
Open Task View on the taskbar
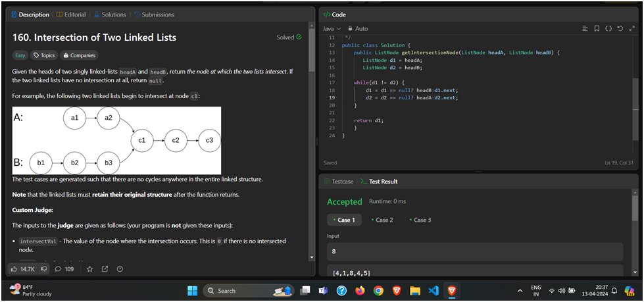[305, 291]
